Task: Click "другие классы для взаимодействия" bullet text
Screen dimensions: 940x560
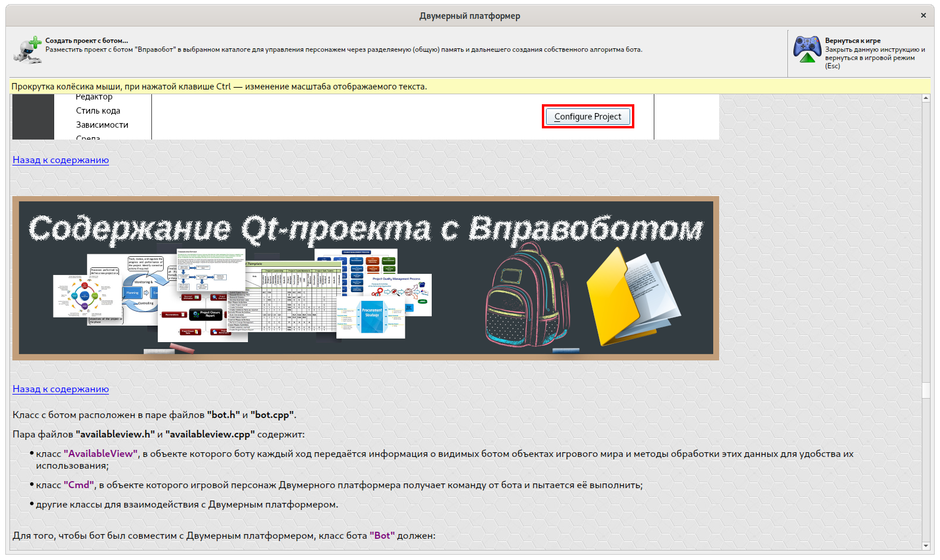Action: click(187, 504)
